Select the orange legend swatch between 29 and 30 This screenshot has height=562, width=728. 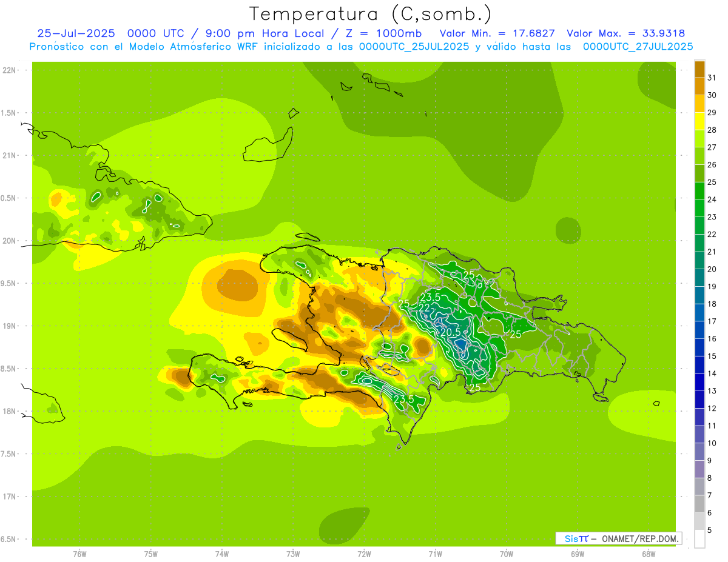pyautogui.click(x=699, y=104)
